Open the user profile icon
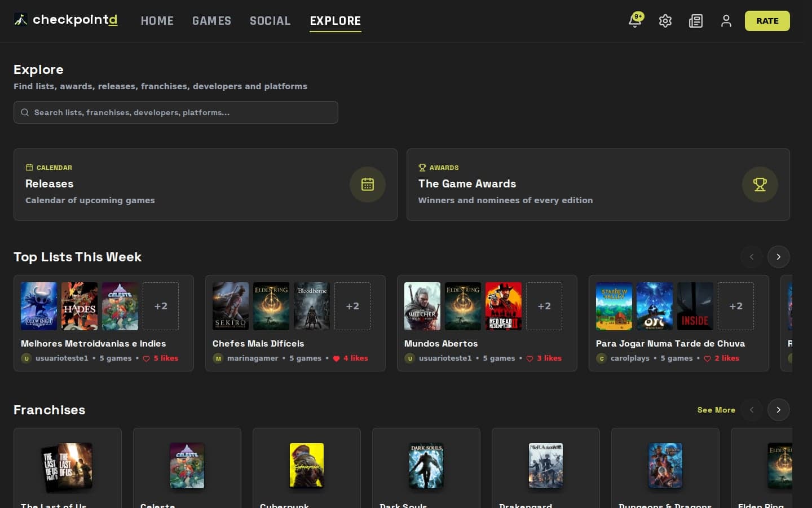The width and height of the screenshot is (812, 508). [x=726, y=21]
